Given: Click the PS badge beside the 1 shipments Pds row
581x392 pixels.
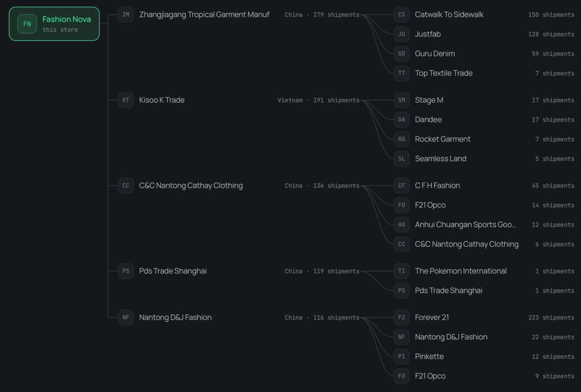Looking at the screenshot, I should point(402,291).
